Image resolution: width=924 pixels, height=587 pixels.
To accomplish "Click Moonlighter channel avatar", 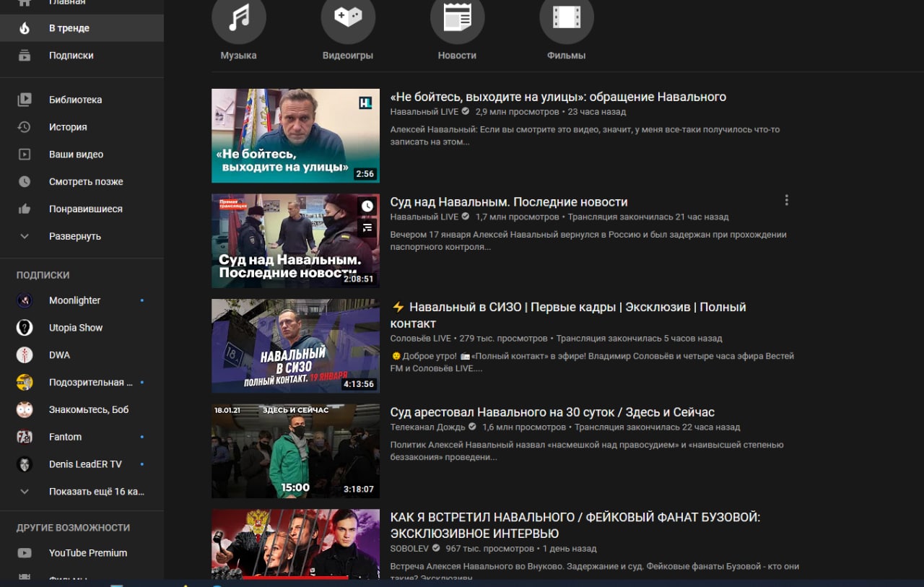I will tap(25, 300).
